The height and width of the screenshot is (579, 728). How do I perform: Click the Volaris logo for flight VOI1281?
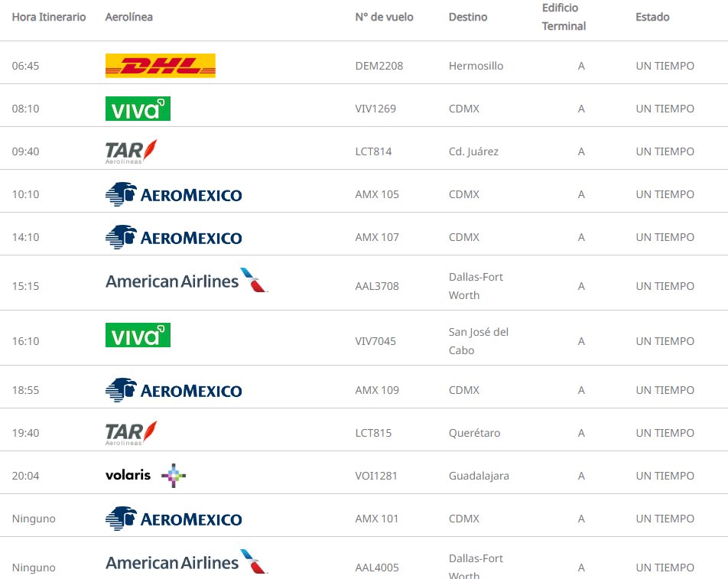145,475
